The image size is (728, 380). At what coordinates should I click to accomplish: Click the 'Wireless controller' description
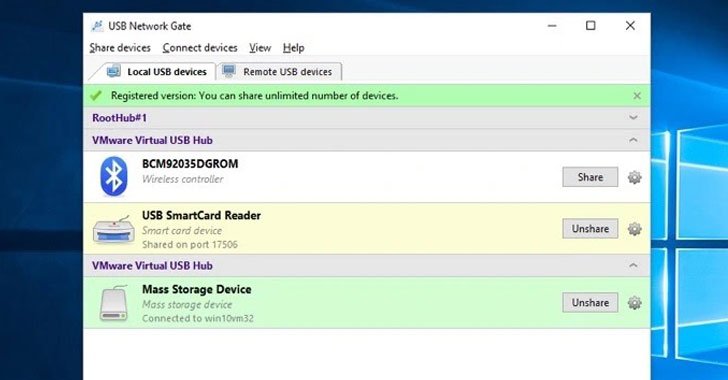[x=182, y=179]
